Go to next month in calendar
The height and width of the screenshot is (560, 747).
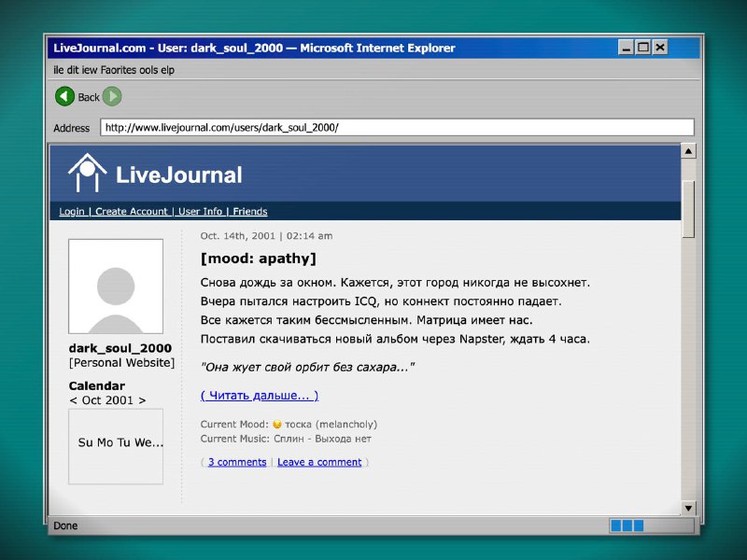coord(142,400)
